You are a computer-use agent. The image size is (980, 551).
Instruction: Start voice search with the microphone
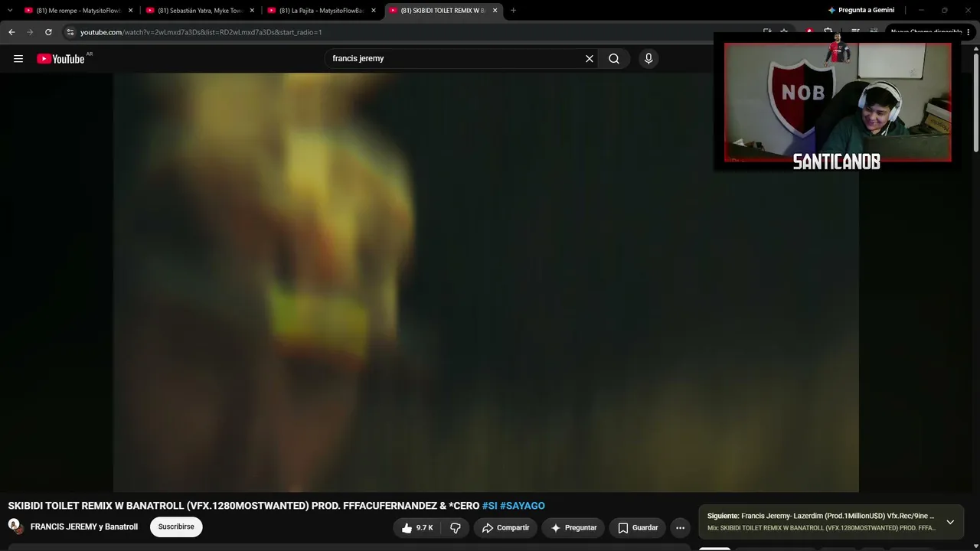tap(648, 59)
